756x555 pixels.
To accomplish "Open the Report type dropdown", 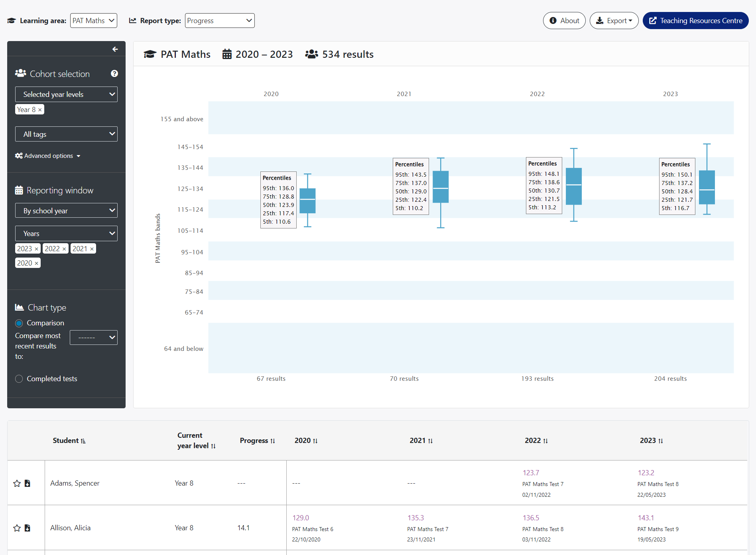I will (x=220, y=21).
